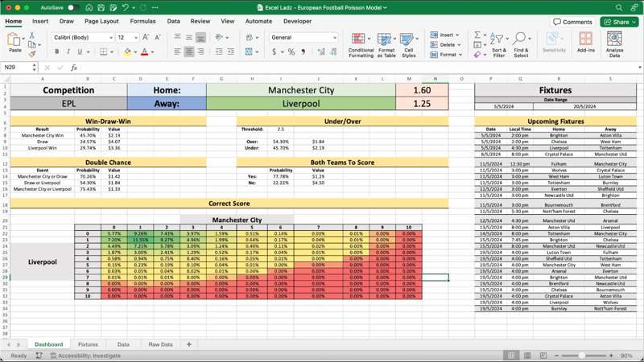Open the Search magnifier in title bar
The width and height of the screenshot is (644, 362).
pos(618,7)
